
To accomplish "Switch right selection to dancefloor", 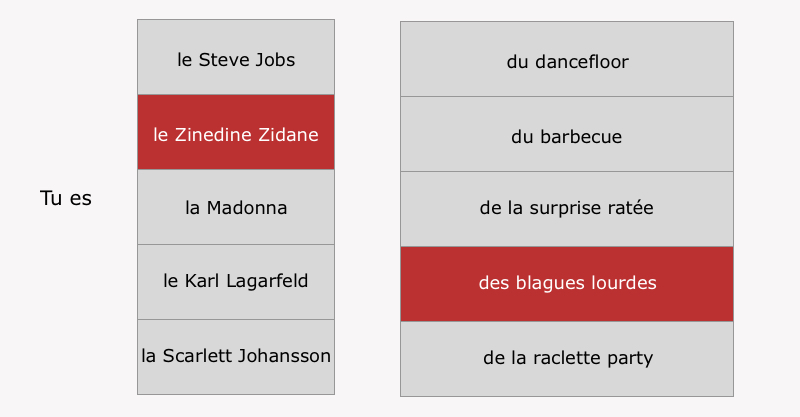I will click(567, 59).
